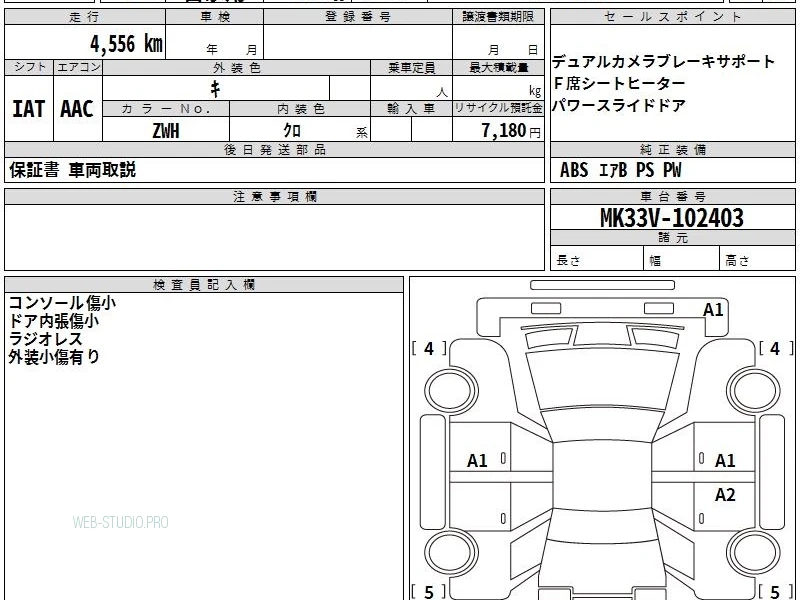The width and height of the screenshot is (800, 600).
Task: Select the IAT shift value
Action: [x=29, y=109]
